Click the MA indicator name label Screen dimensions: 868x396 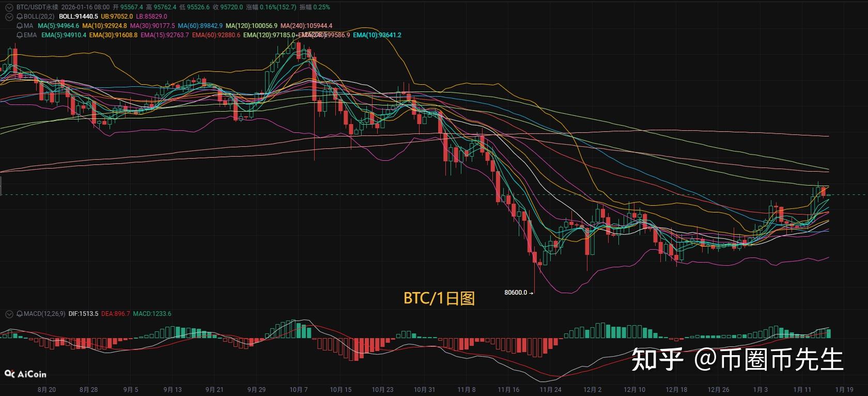coord(28,26)
